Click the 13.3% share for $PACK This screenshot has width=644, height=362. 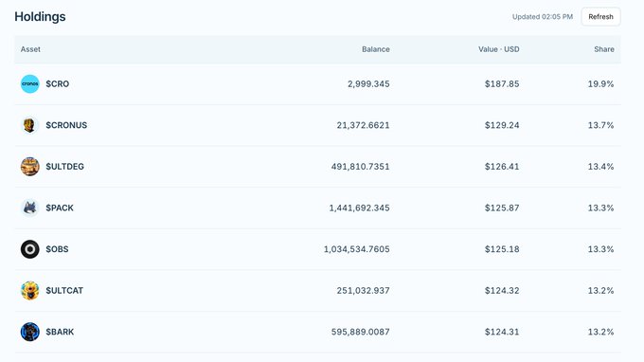point(600,208)
